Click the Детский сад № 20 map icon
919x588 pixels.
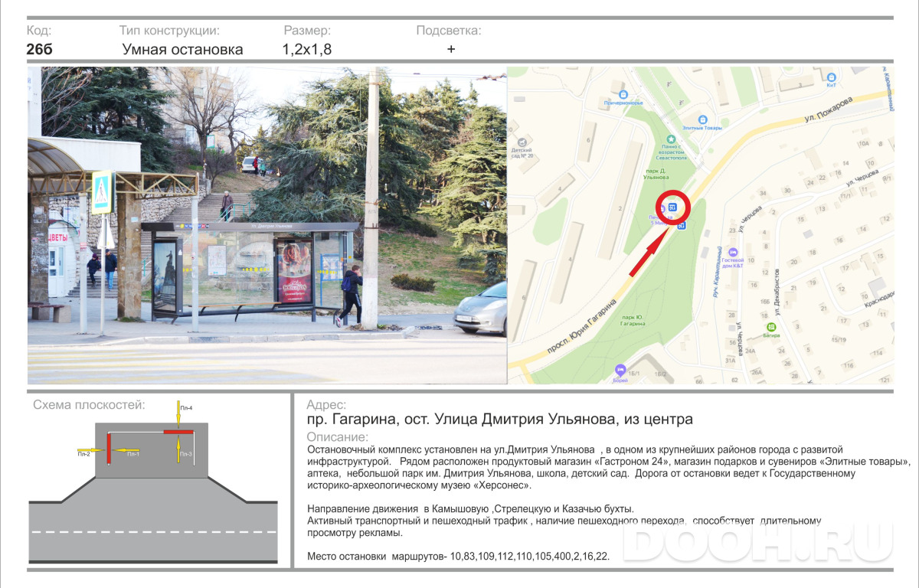coord(522,142)
